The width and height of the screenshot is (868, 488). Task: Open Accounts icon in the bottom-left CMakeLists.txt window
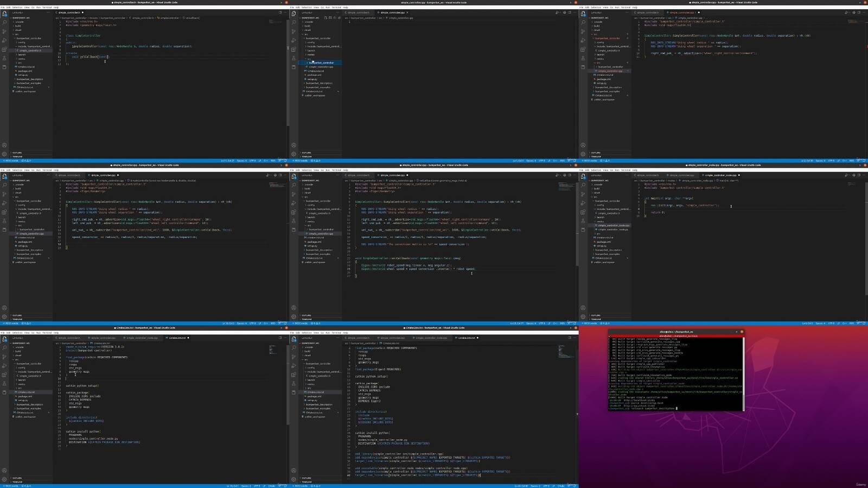click(4, 471)
